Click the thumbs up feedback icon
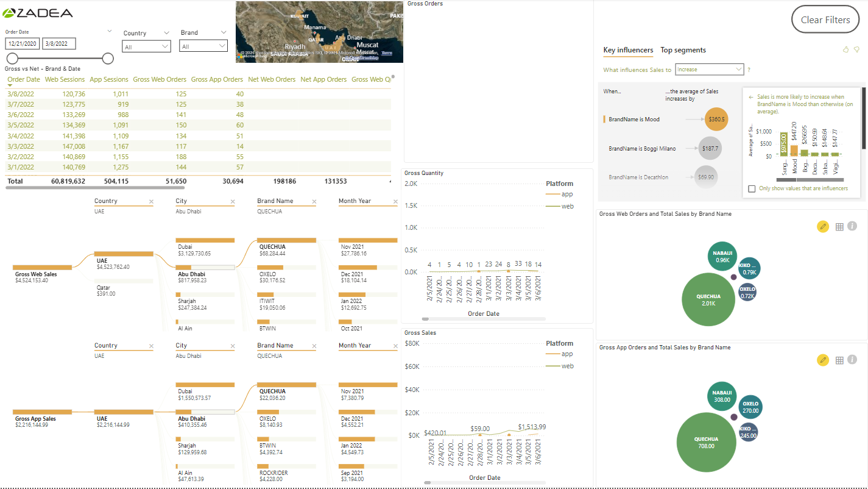 coord(845,50)
